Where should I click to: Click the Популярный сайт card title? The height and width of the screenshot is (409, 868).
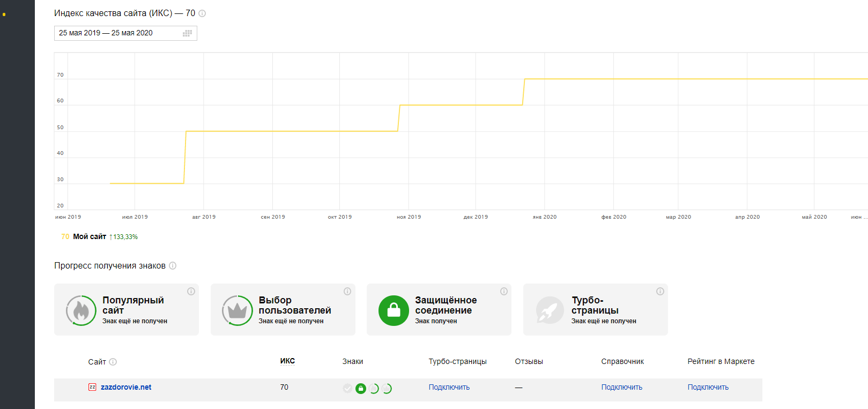[x=133, y=305]
